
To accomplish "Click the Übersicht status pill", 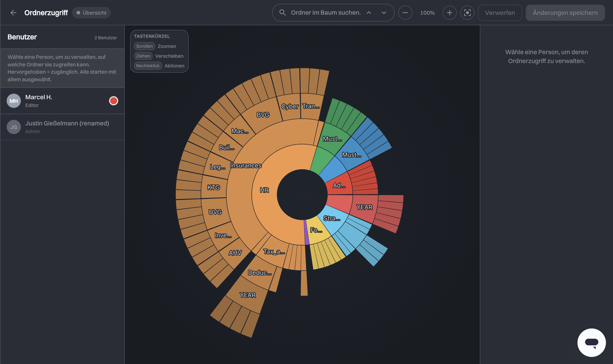I will 91,12.
